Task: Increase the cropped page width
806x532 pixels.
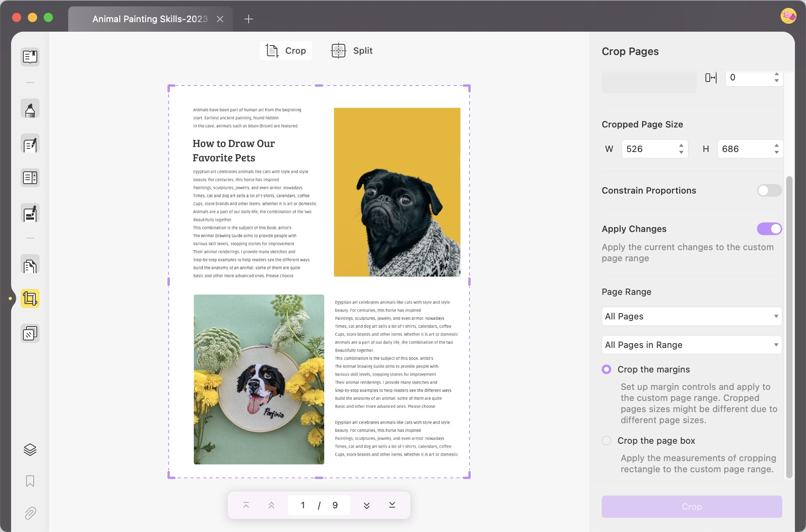Action: click(x=681, y=146)
